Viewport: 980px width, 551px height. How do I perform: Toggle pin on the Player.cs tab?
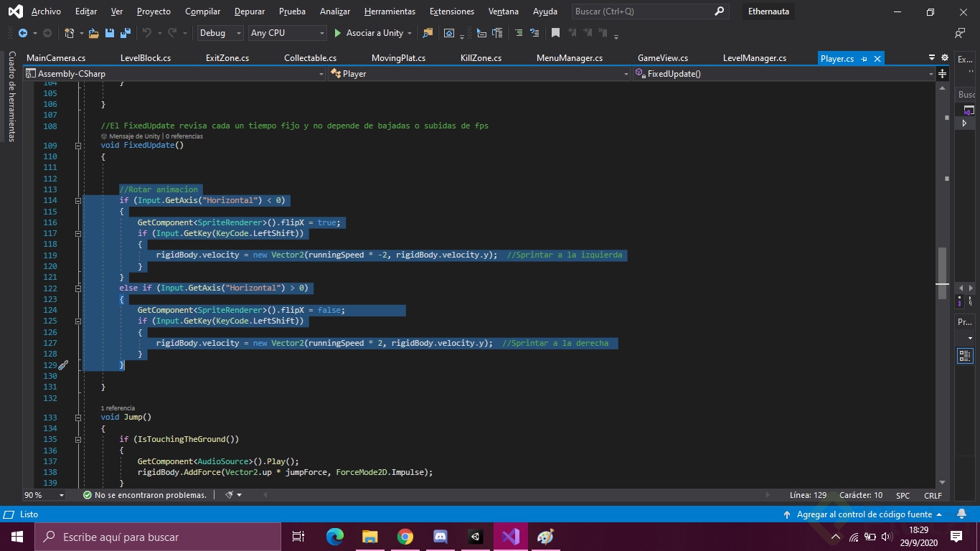[x=864, y=59]
